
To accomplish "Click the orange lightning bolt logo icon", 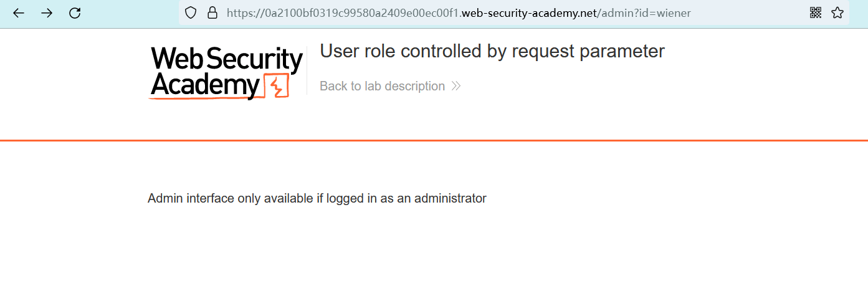I will click(277, 86).
